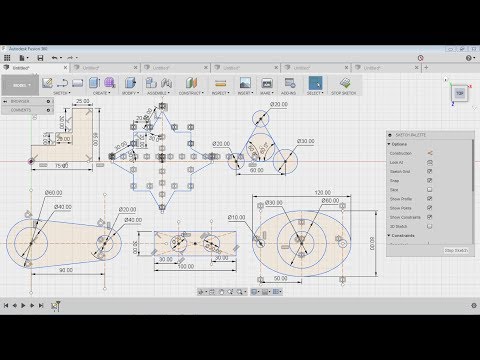Viewport: 480px width, 360px height.
Task: Click the timeline Play button
Action: click(23, 305)
